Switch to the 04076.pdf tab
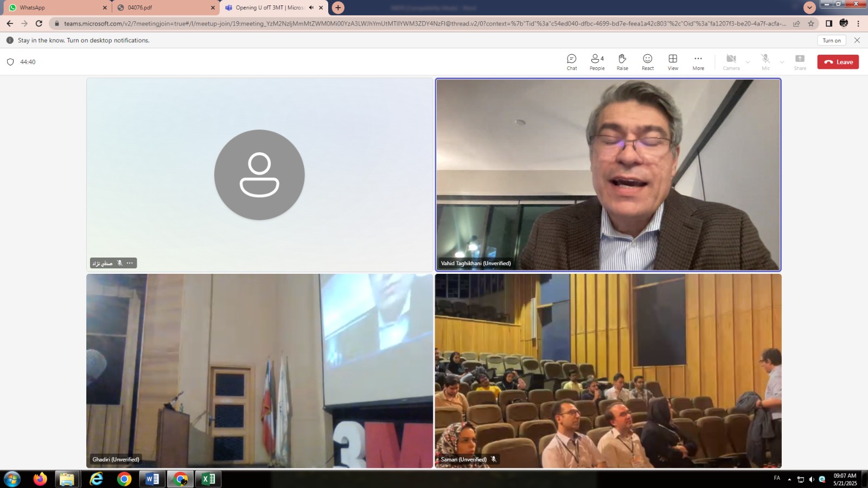The height and width of the screenshot is (488, 868). point(163,8)
